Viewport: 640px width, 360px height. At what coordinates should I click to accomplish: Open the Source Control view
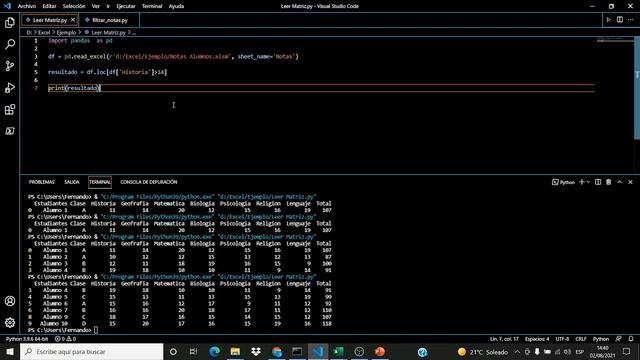10,66
